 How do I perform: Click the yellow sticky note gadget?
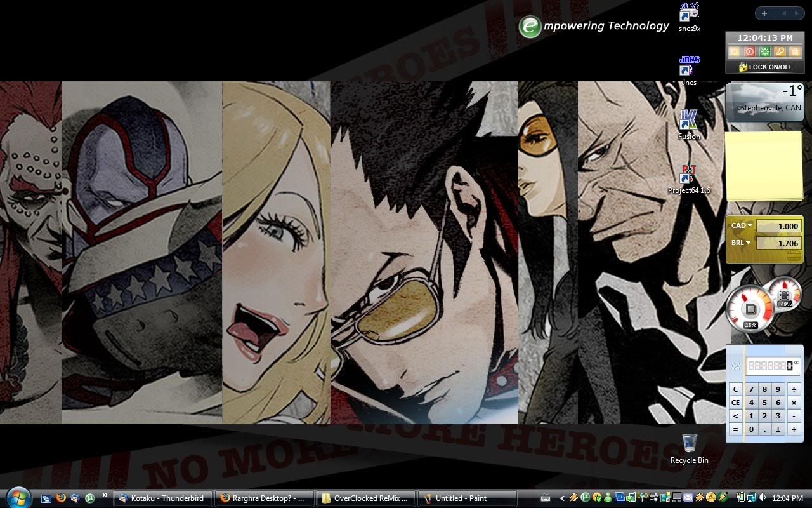click(x=764, y=166)
